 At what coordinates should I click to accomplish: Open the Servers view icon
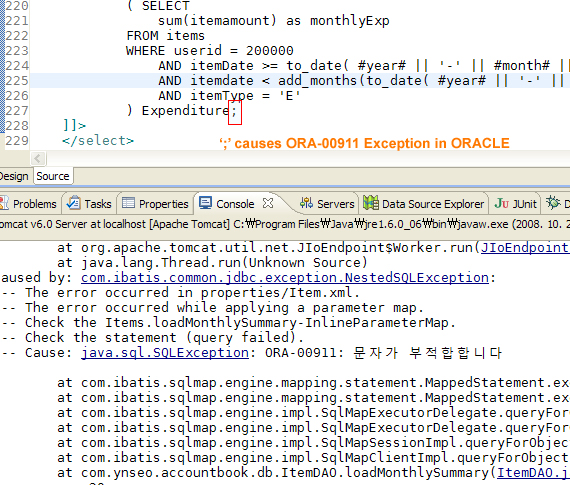point(306,203)
